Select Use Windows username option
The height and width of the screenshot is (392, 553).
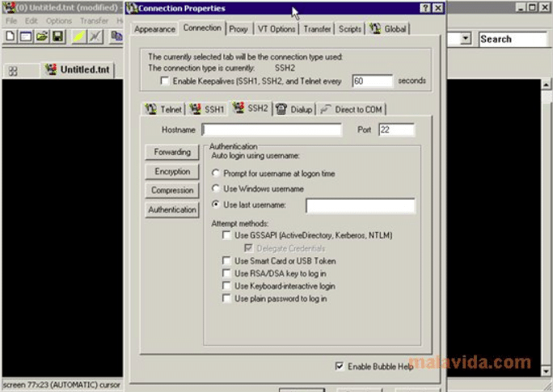pyautogui.click(x=216, y=188)
